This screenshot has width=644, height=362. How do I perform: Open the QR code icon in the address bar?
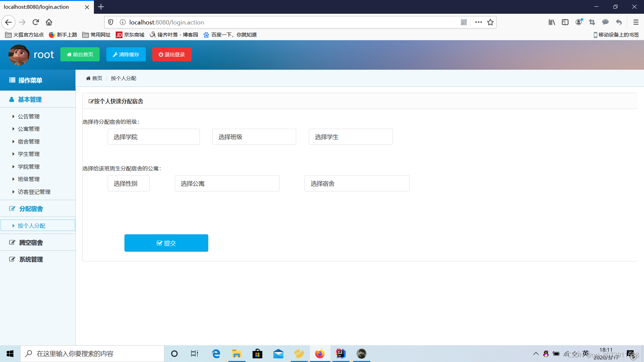pyautogui.click(x=464, y=22)
